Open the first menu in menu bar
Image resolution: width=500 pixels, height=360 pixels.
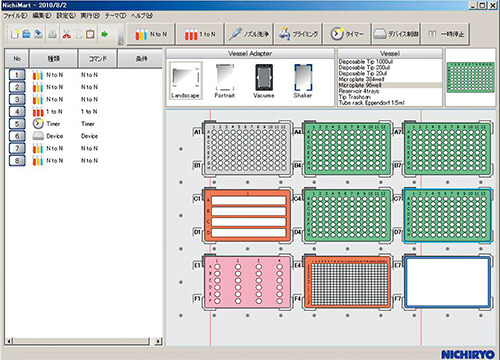point(15,16)
